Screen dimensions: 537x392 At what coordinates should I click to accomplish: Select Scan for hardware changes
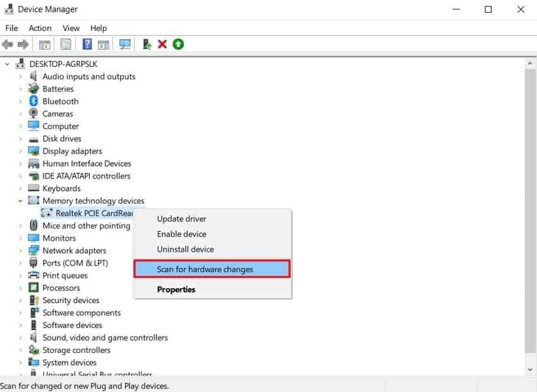pos(212,269)
